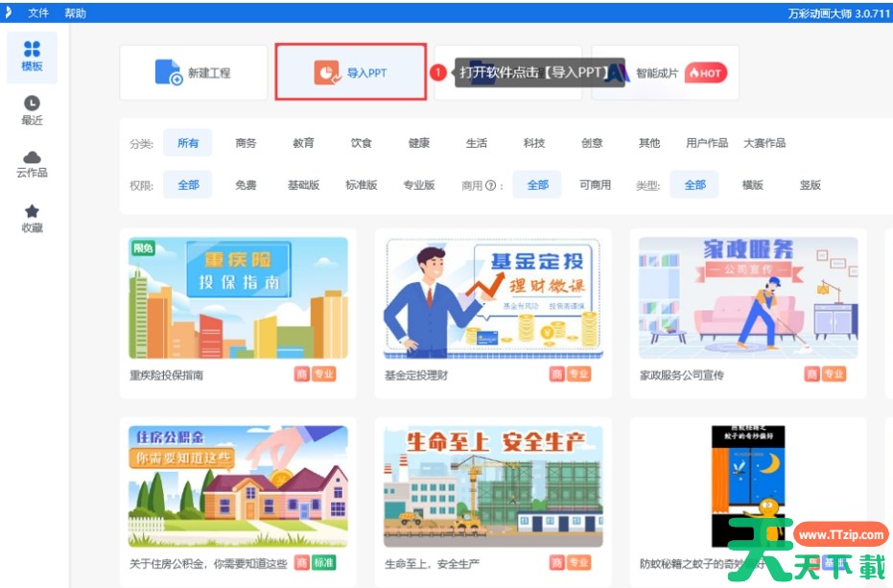Click the 商 badge on 重疾险投保指南
Viewport: 893px width, 588px height.
(x=302, y=374)
